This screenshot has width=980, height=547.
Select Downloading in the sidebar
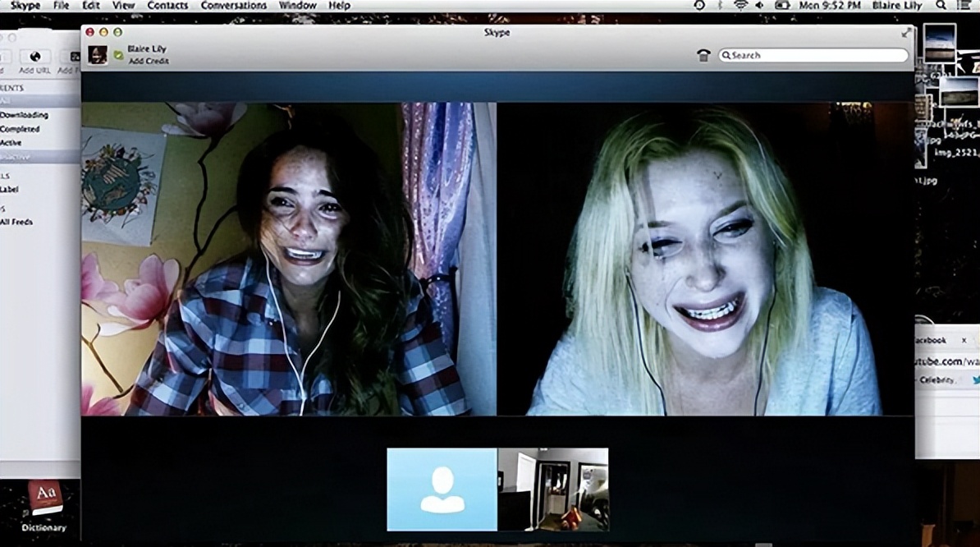pyautogui.click(x=24, y=115)
